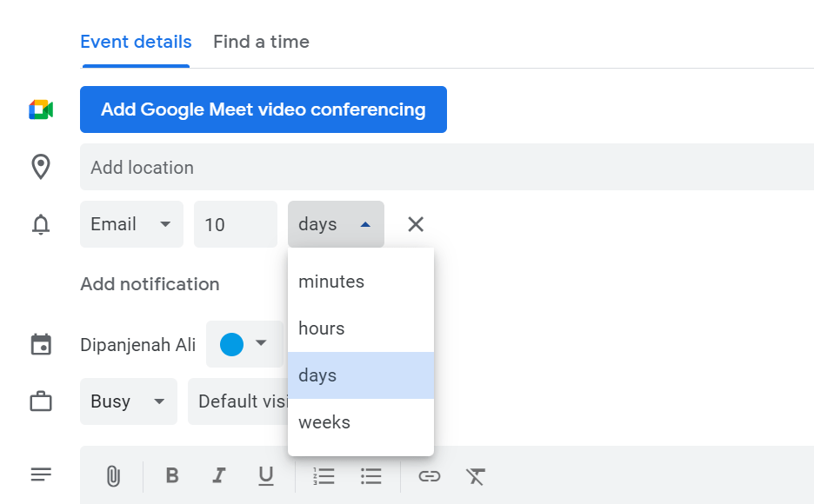Open the event color picker dropdown

pos(244,344)
